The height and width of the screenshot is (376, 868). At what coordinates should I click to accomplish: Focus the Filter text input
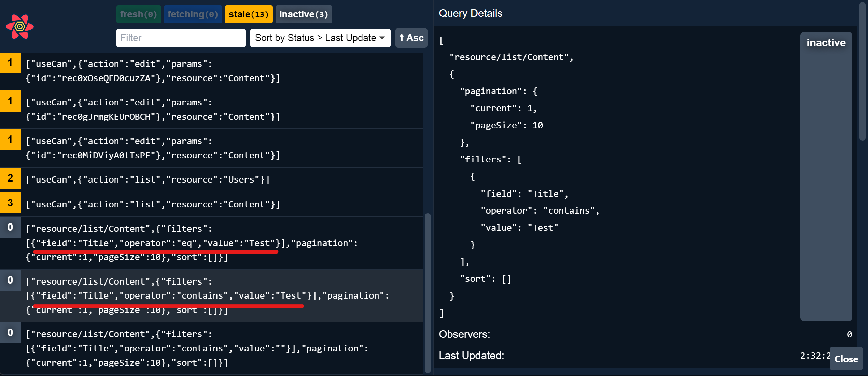181,38
